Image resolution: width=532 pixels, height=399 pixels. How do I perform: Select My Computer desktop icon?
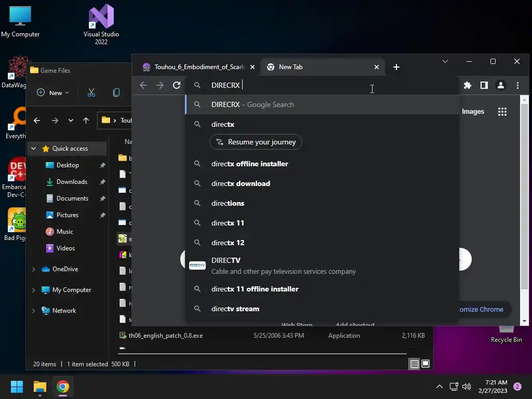coord(20,21)
